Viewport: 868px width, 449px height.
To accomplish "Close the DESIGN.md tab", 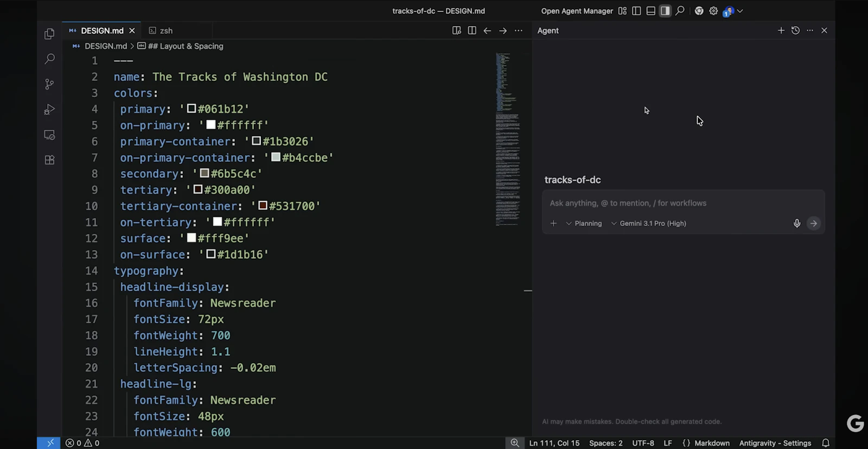I will tap(132, 31).
